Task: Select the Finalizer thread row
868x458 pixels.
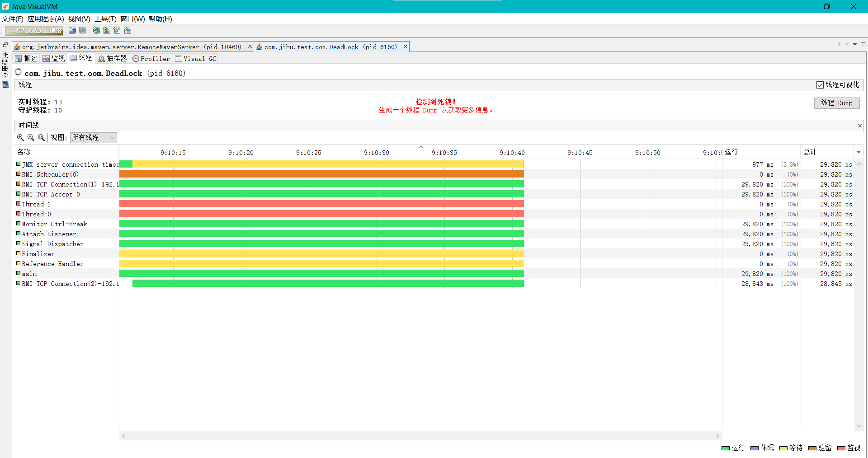Action: point(434,254)
